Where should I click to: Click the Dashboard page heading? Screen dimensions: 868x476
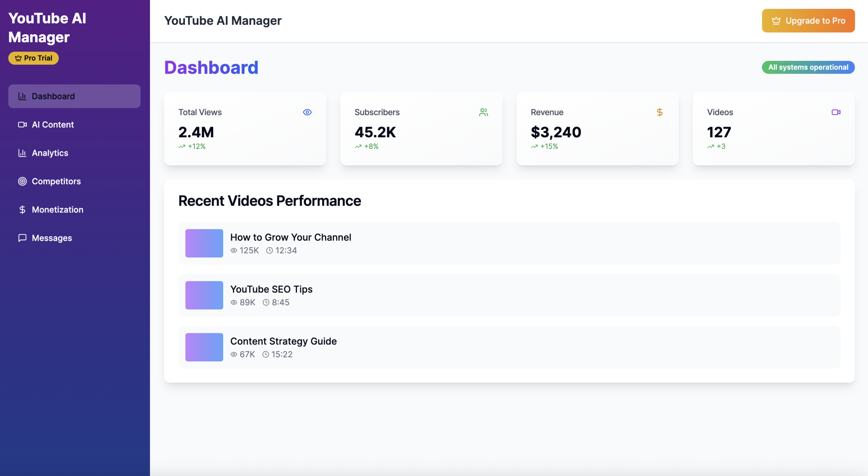[211, 67]
